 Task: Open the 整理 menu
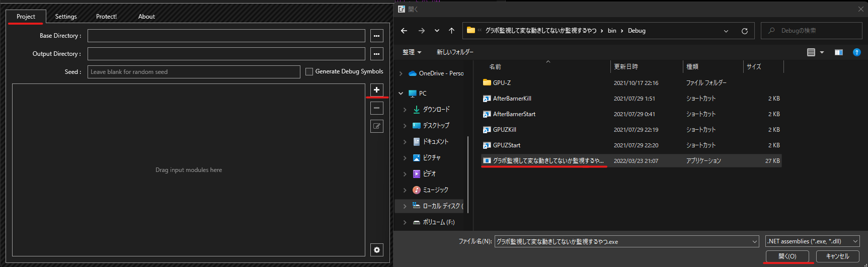point(412,52)
